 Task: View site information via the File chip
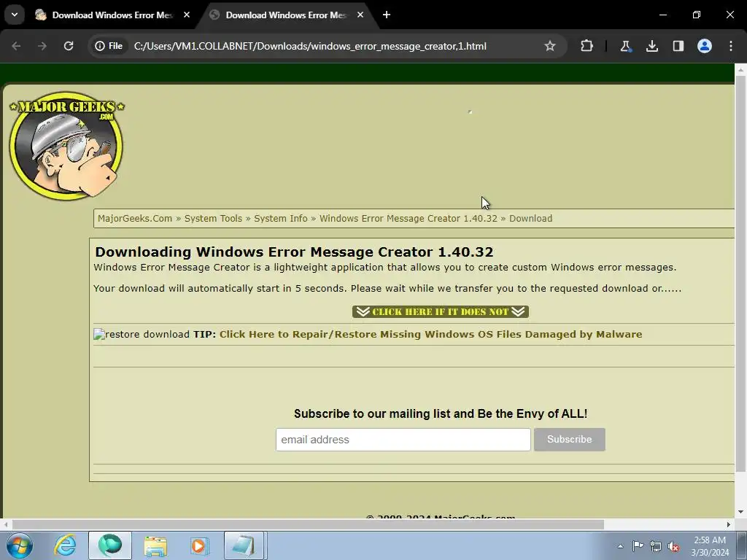pos(109,46)
